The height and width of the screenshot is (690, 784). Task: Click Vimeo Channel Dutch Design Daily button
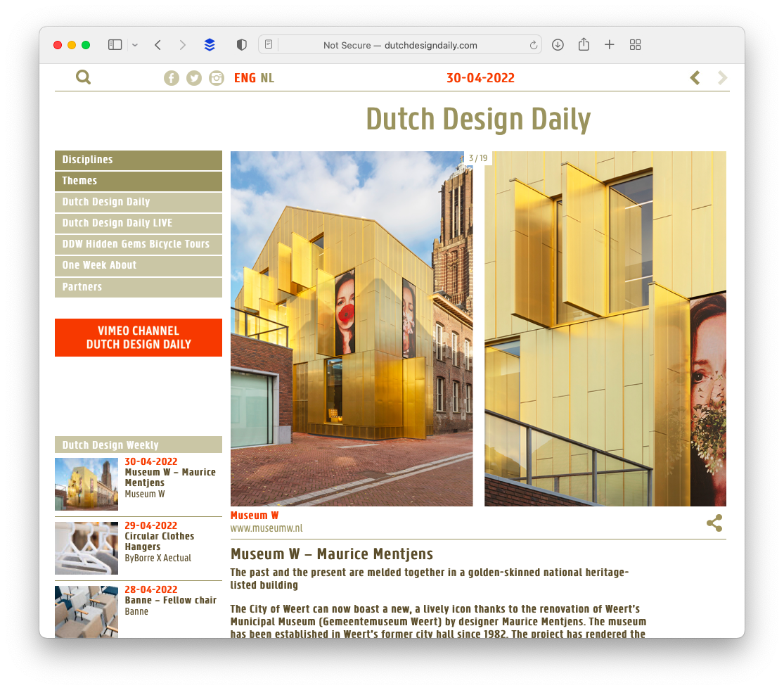click(139, 338)
